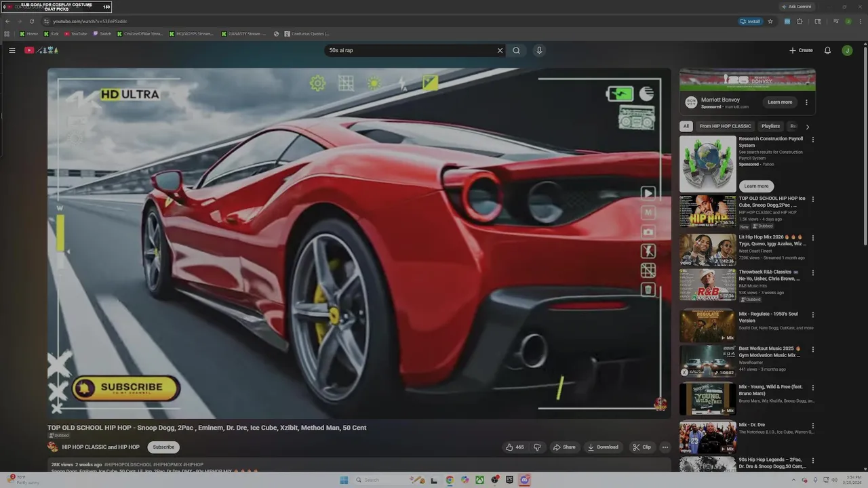Open Mix - Dr. Dre thumbnail

click(x=707, y=437)
